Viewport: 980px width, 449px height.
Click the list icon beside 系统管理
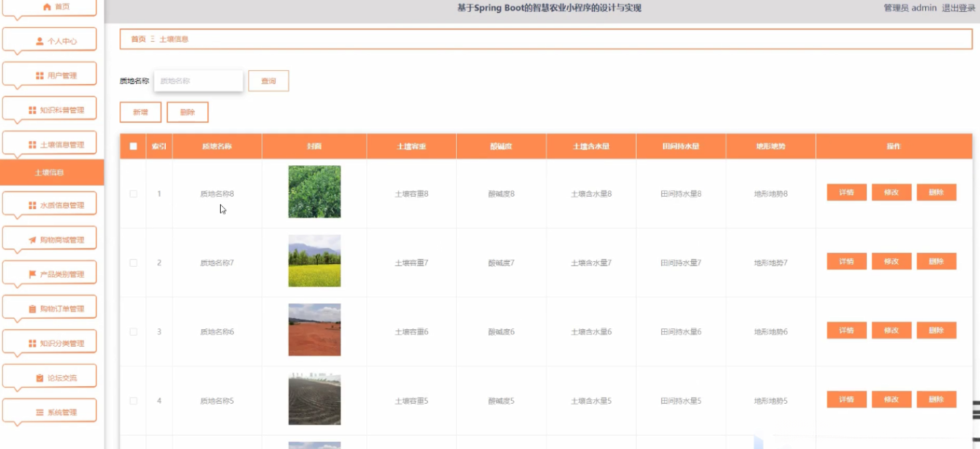(40, 412)
